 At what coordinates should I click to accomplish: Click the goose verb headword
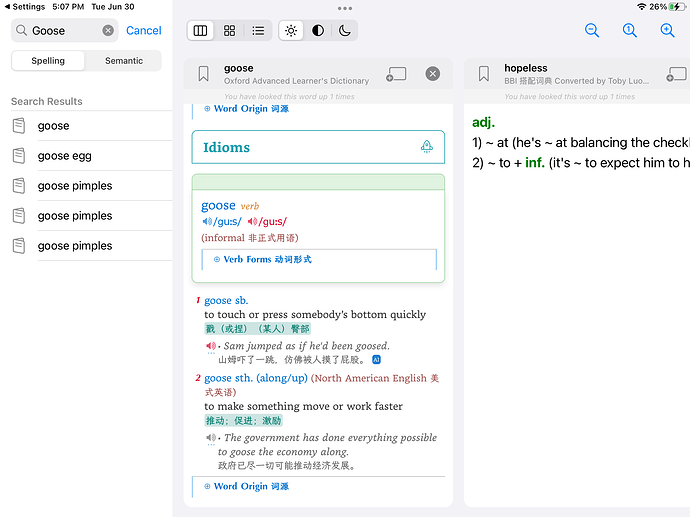(218, 205)
